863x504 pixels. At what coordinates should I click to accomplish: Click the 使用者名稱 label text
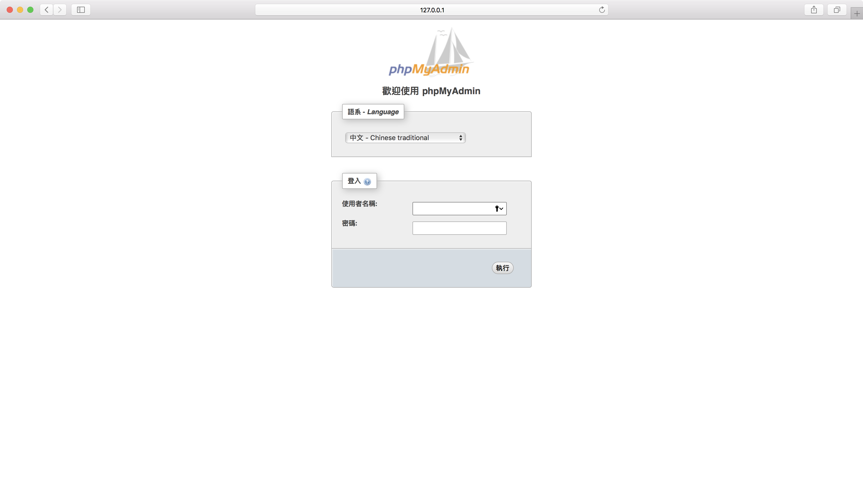(359, 203)
